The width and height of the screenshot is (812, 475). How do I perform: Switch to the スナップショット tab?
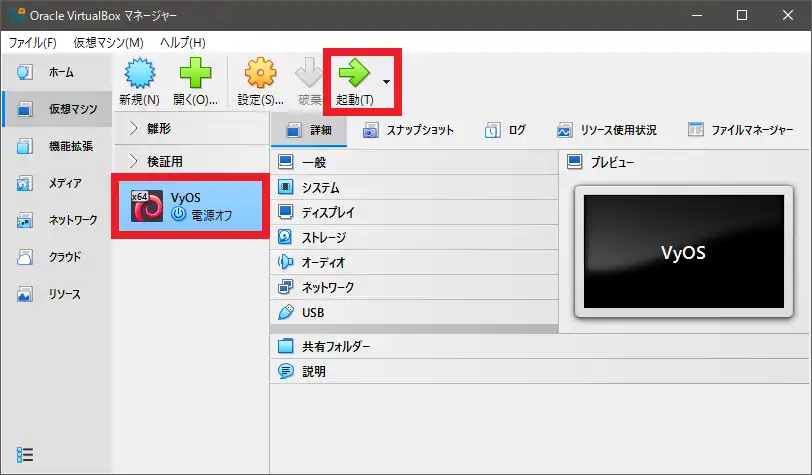409,130
